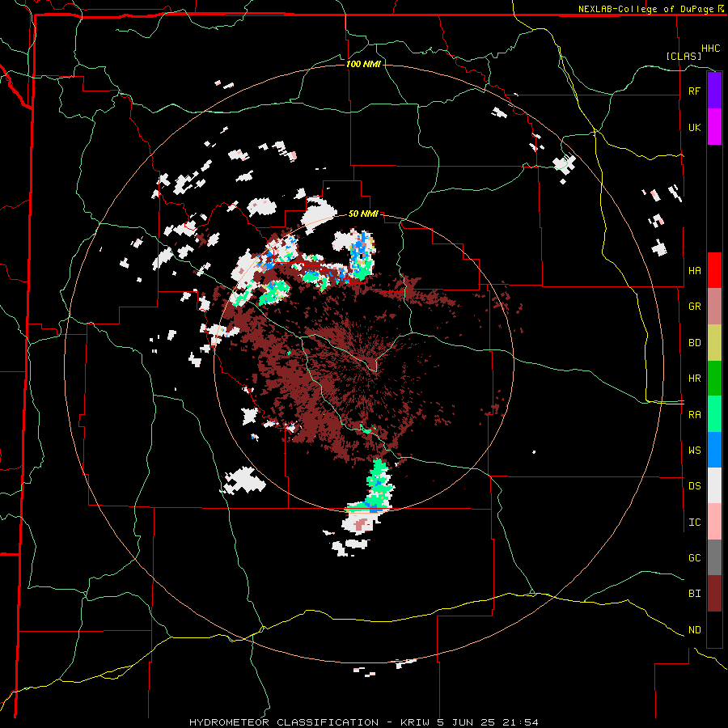This screenshot has width=728, height=728.
Task: Click the ND legend label
Action: coord(694,630)
